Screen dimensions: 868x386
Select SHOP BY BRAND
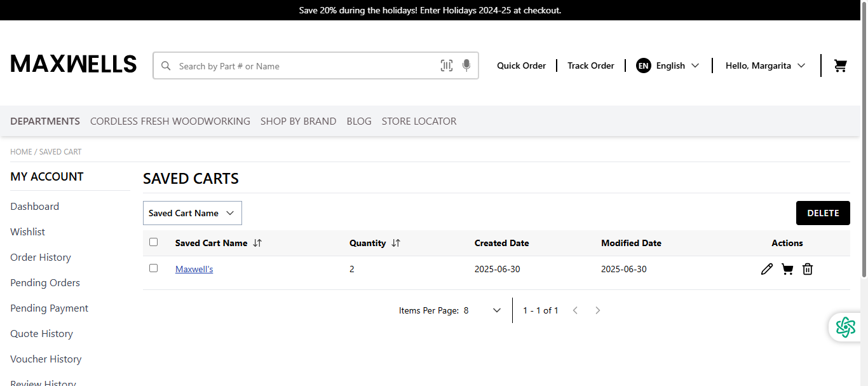coord(299,121)
